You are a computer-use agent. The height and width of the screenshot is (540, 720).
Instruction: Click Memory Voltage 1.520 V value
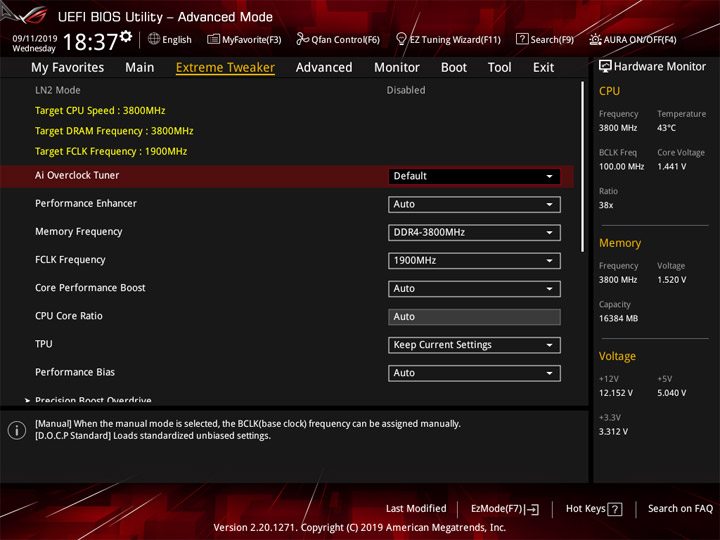(x=672, y=280)
